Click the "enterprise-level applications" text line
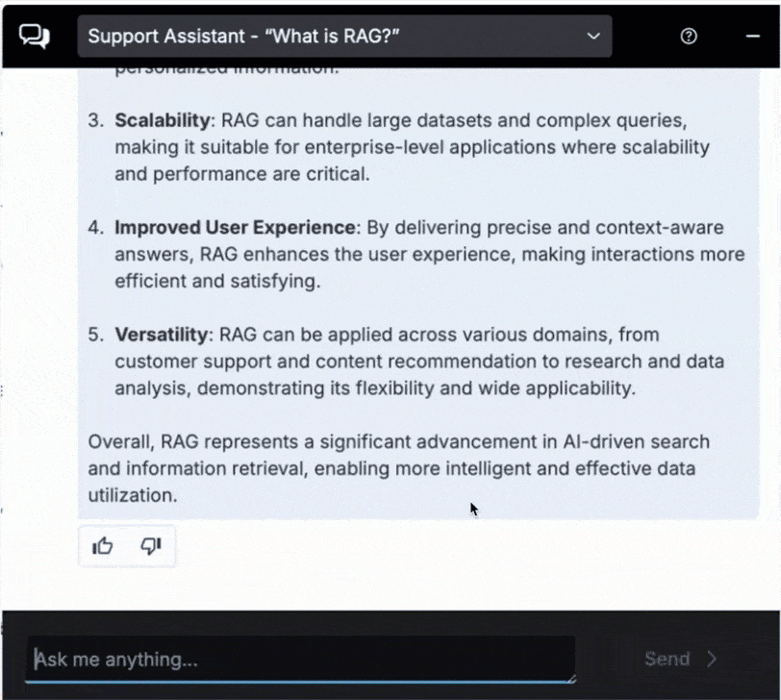The height and width of the screenshot is (700, 781). click(412, 147)
